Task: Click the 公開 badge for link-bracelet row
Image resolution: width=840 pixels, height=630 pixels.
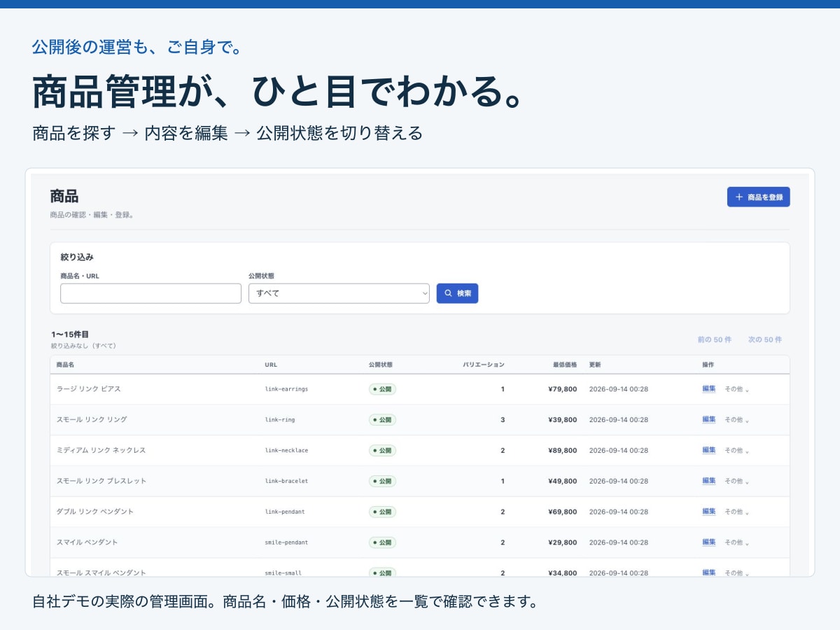Action: click(382, 482)
